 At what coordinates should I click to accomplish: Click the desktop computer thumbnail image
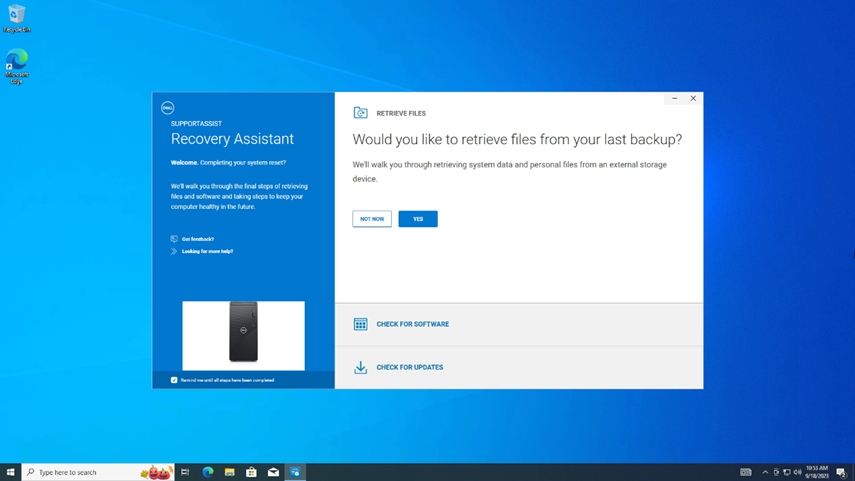243,334
